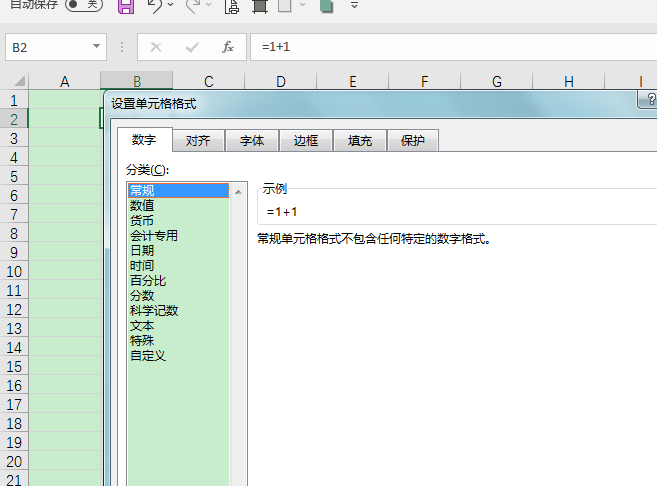
Task: Select row 5 header
Action: (14, 176)
